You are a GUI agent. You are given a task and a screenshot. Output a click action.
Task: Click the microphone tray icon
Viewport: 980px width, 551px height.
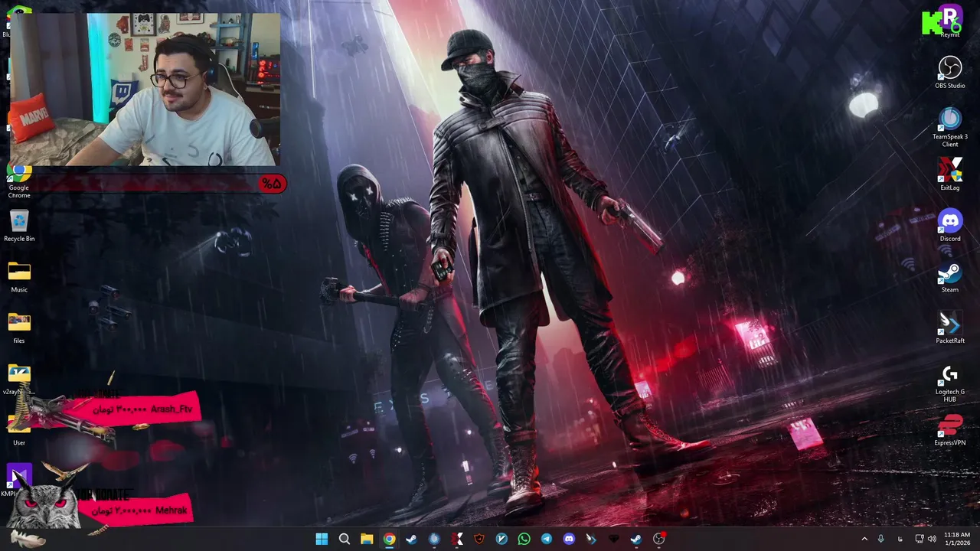point(881,539)
